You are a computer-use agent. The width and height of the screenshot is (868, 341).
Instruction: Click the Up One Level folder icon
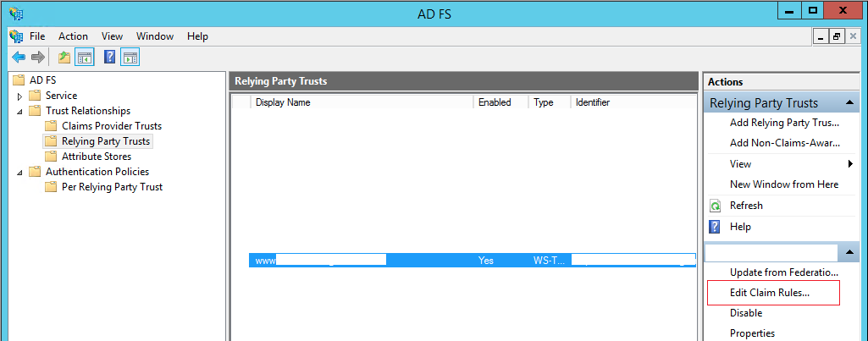(64, 58)
